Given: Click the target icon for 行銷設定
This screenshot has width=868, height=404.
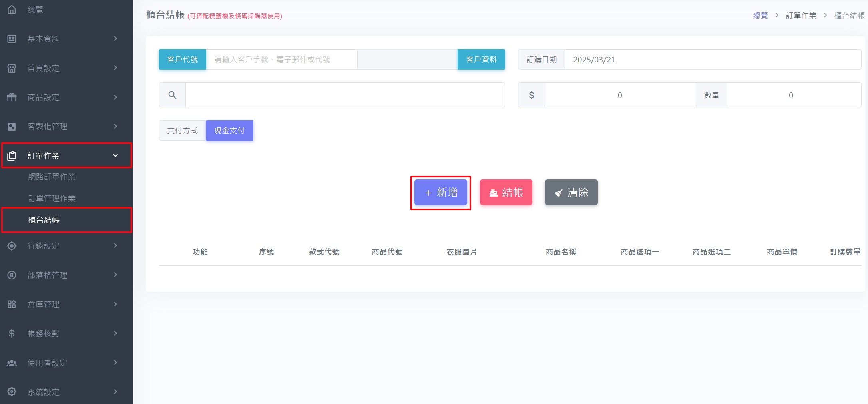Looking at the screenshot, I should tap(12, 246).
